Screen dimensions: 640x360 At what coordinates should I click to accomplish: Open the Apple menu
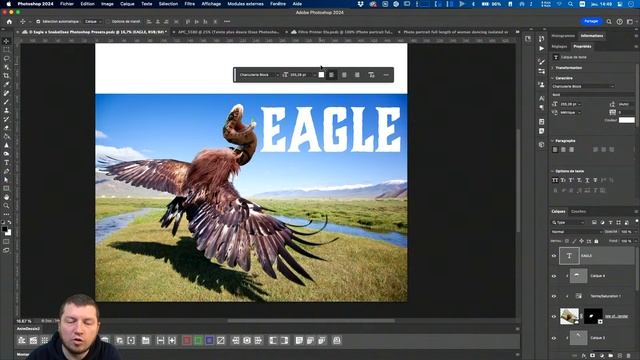click(x=8, y=4)
